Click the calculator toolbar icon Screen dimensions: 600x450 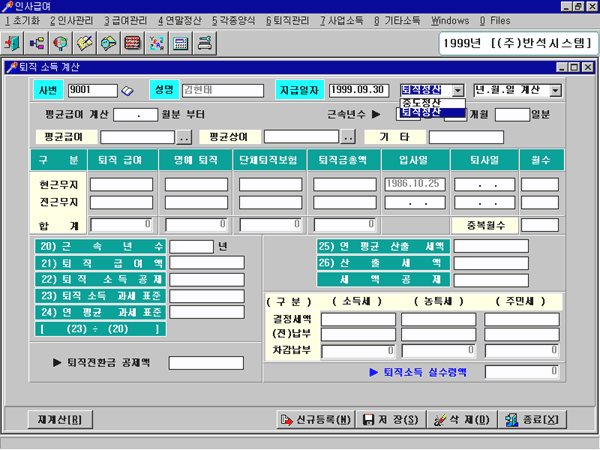tap(180, 43)
